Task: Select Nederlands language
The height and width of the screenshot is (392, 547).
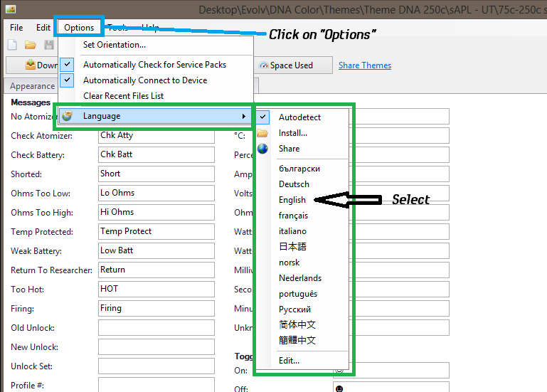Action: tap(300, 278)
